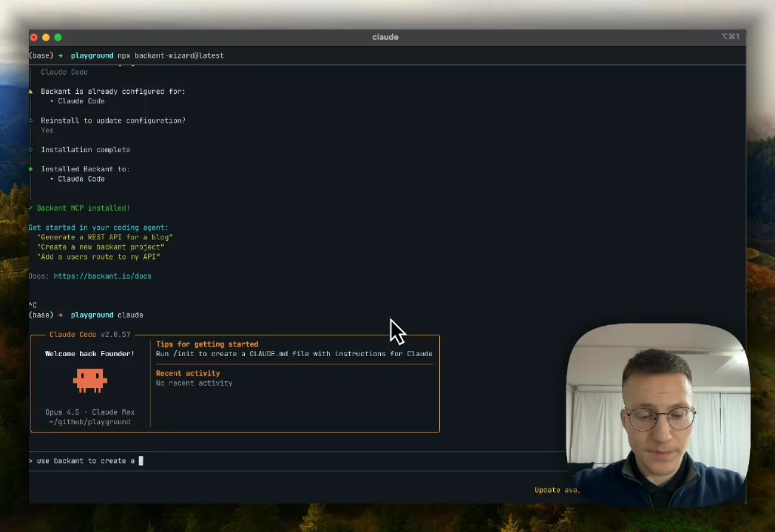The image size is (775, 532).
Task: Click the 'Recent activity' heading
Action: click(188, 373)
